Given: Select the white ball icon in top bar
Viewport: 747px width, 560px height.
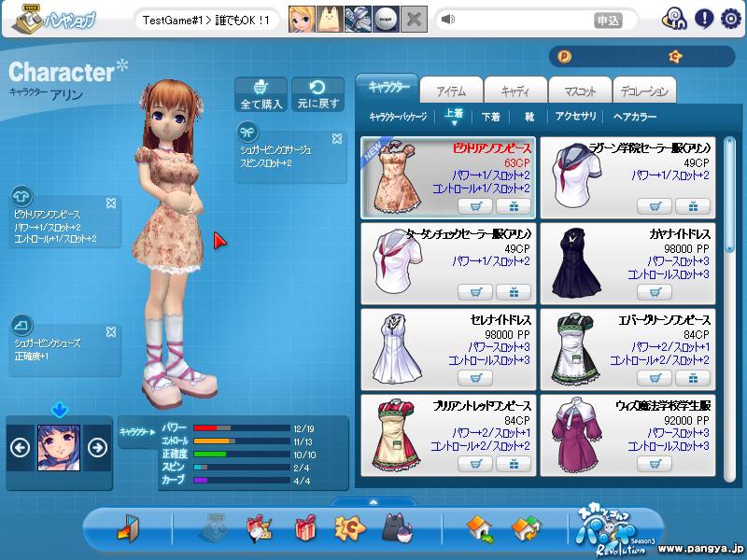Looking at the screenshot, I should click(x=386, y=19).
